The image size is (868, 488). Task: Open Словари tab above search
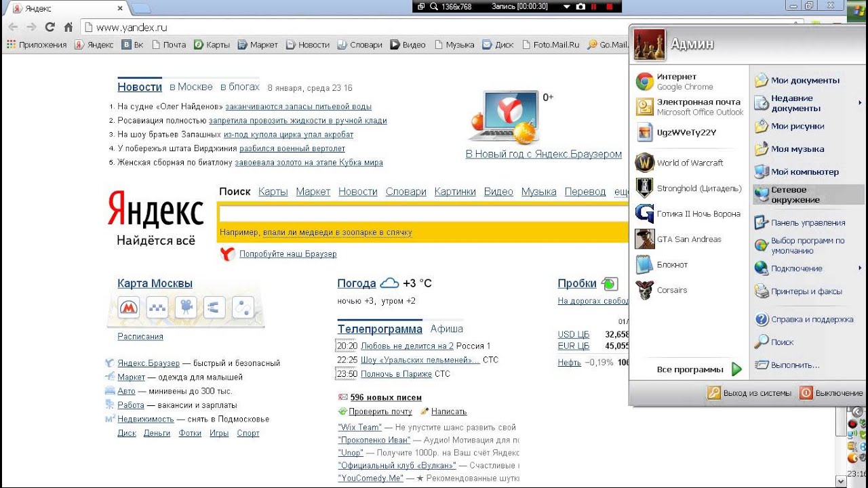click(406, 192)
